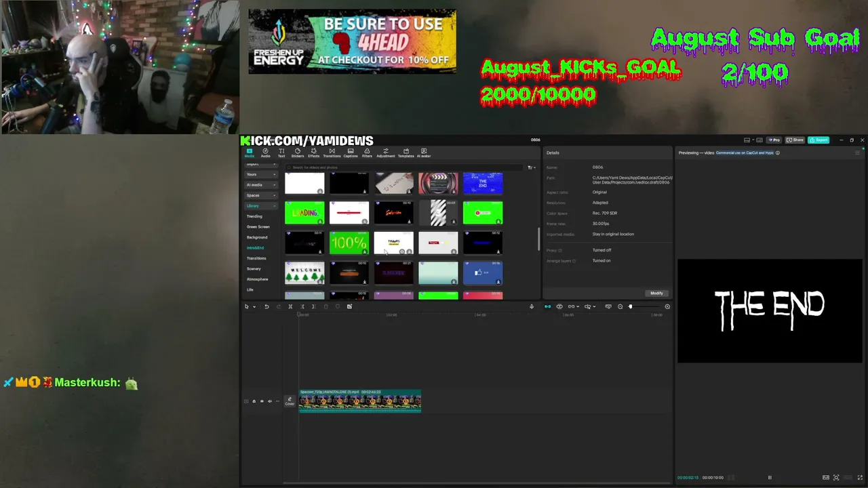Select the green LOADING clip thumbnail
This screenshot has width=868, height=488.
point(304,213)
